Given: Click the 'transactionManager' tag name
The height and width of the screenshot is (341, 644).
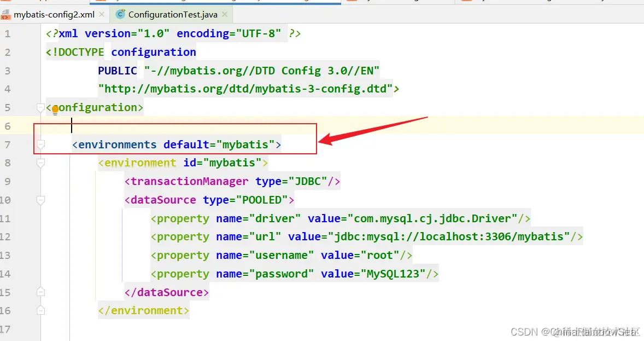Looking at the screenshot, I should pyautogui.click(x=190, y=181).
